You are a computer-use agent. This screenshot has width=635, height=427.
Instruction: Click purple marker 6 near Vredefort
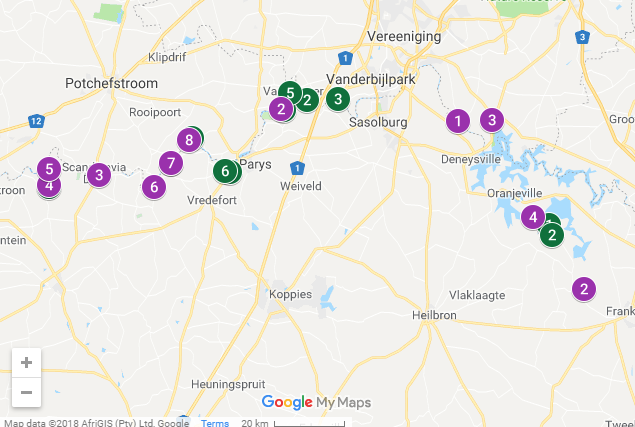154,187
